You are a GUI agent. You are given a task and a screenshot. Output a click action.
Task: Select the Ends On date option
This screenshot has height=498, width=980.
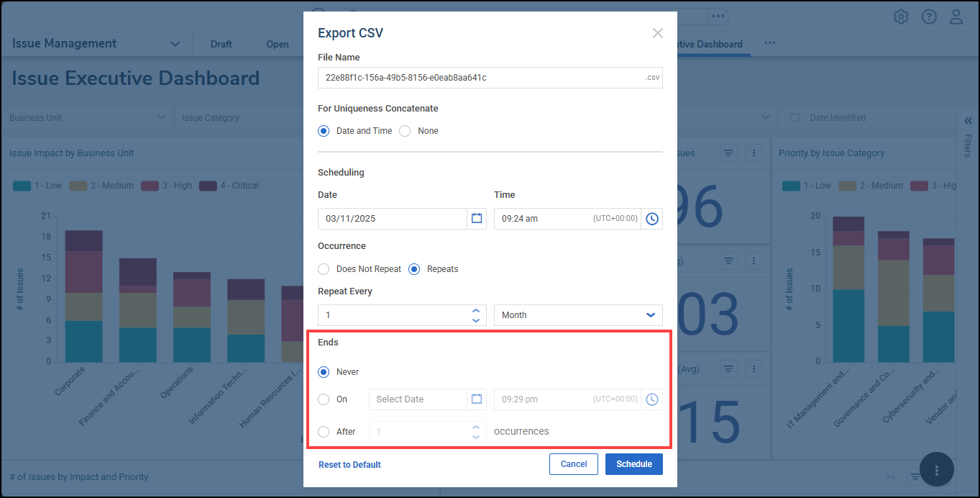point(324,399)
